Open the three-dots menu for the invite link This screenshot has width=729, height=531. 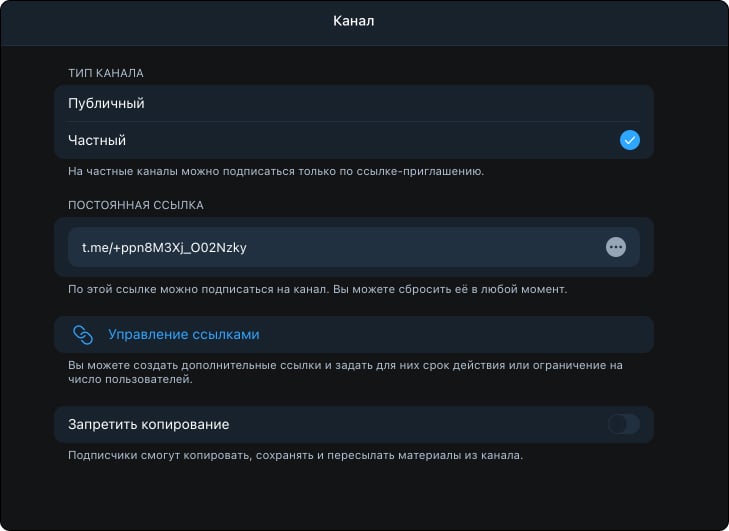616,247
